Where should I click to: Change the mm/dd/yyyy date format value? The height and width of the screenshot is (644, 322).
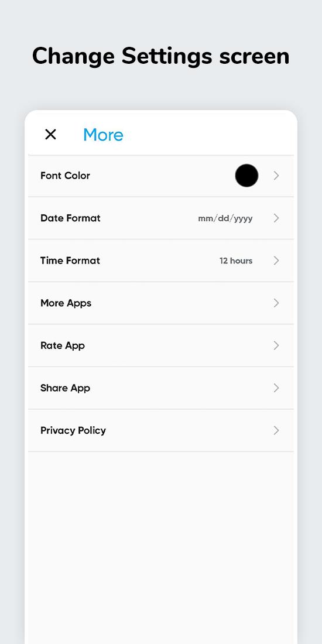[225, 218]
